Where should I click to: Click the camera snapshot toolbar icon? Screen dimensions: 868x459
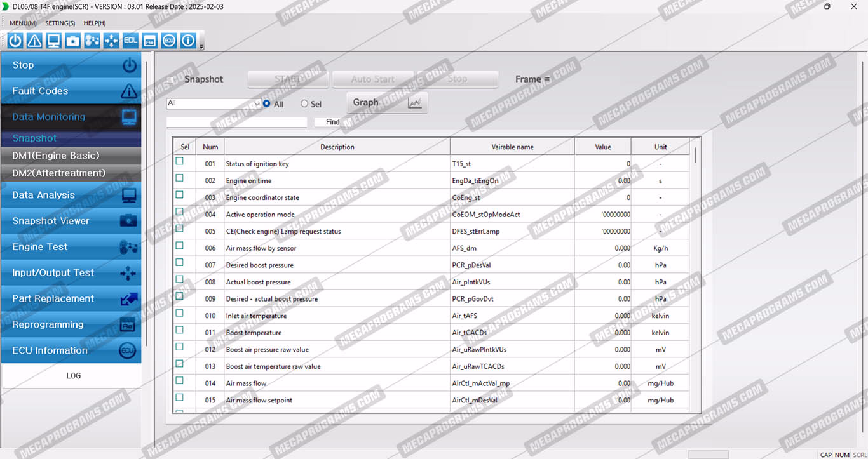73,41
